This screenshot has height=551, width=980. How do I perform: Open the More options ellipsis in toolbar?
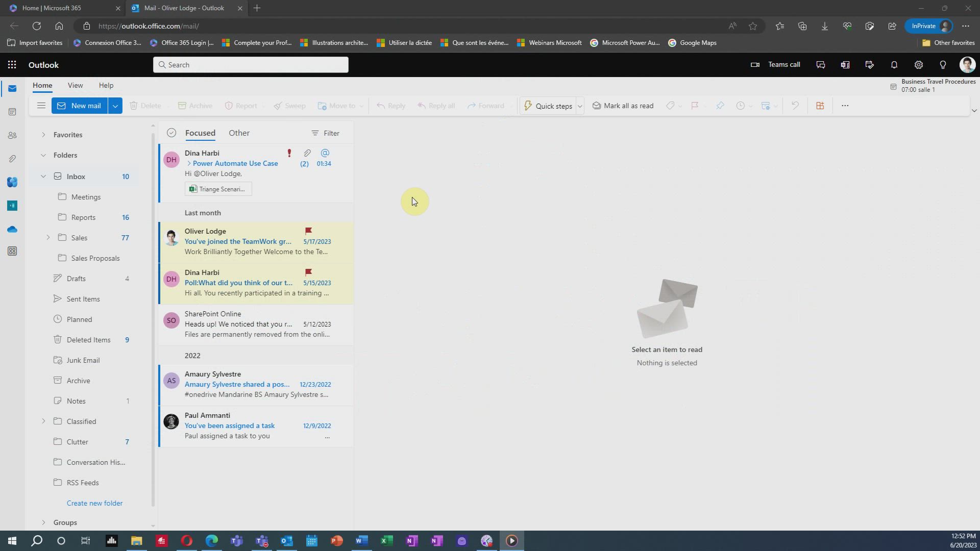click(x=845, y=106)
